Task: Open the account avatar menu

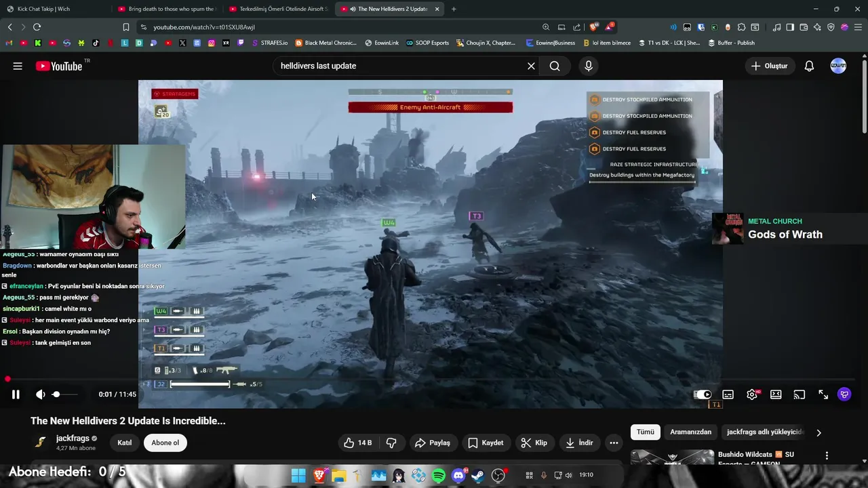Action: point(838,66)
